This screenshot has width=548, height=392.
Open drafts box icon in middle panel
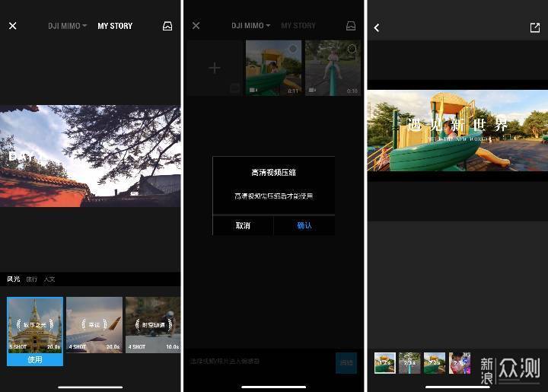[351, 26]
